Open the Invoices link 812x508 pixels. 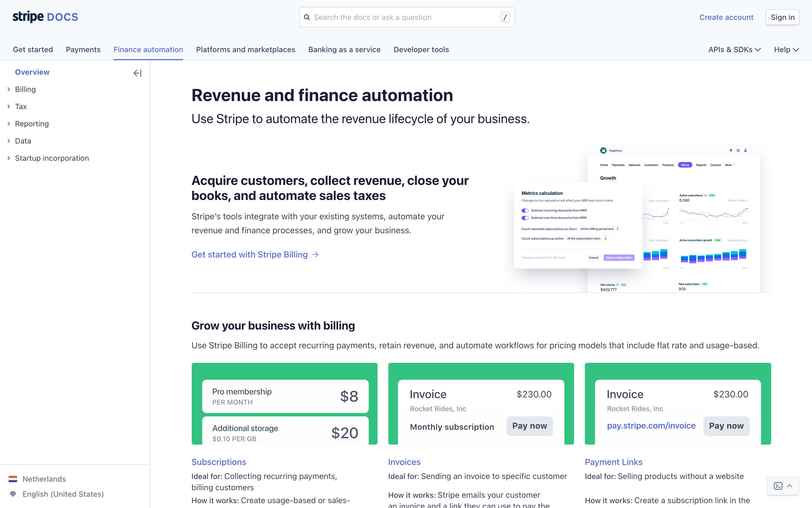(x=404, y=462)
